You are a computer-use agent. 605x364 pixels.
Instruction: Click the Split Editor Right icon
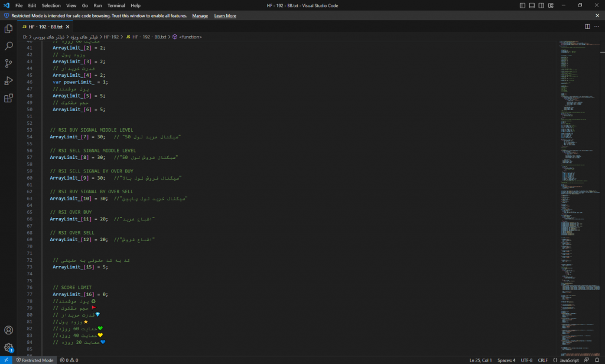(587, 27)
